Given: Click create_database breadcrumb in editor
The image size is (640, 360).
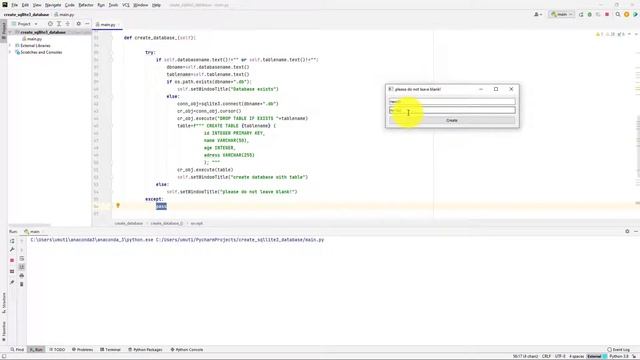Looking at the screenshot, I should pos(129,224).
